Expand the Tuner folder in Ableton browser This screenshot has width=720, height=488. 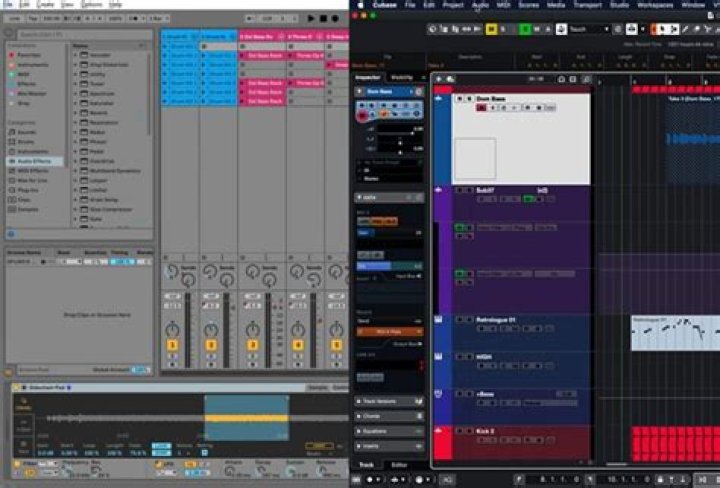pyautogui.click(x=75, y=84)
